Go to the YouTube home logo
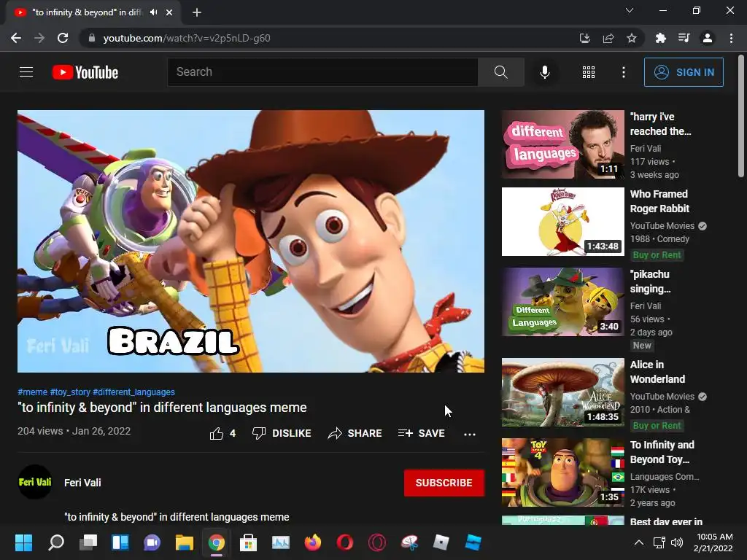The width and height of the screenshot is (747, 560). tap(85, 72)
